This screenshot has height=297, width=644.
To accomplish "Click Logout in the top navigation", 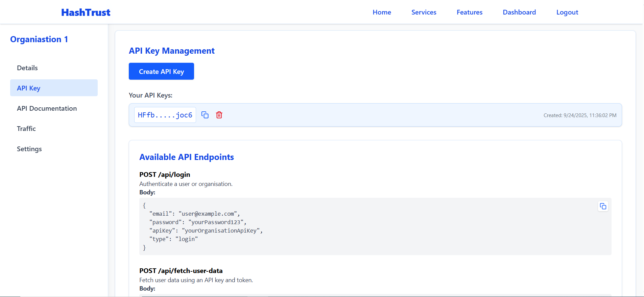I will pyautogui.click(x=567, y=12).
